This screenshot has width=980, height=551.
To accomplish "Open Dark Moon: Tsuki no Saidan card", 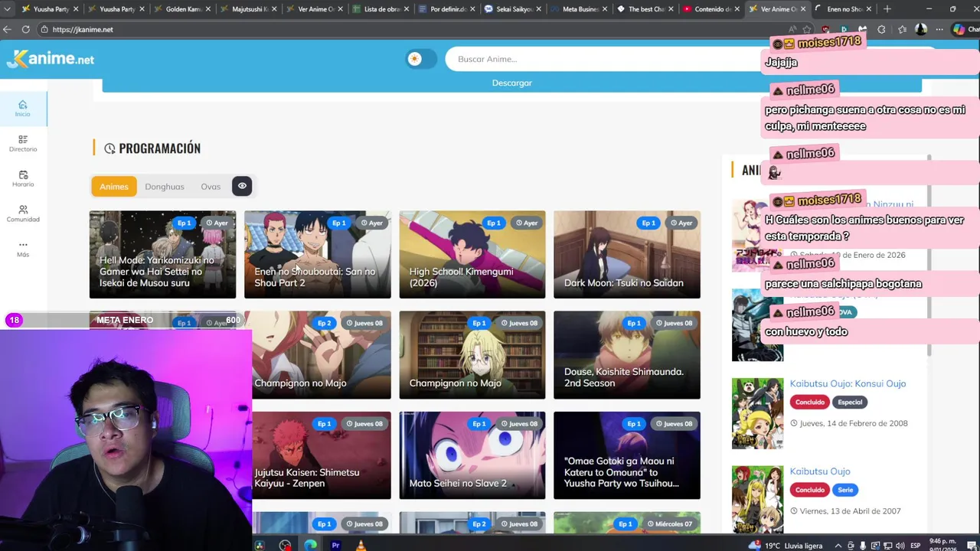I will coord(627,254).
